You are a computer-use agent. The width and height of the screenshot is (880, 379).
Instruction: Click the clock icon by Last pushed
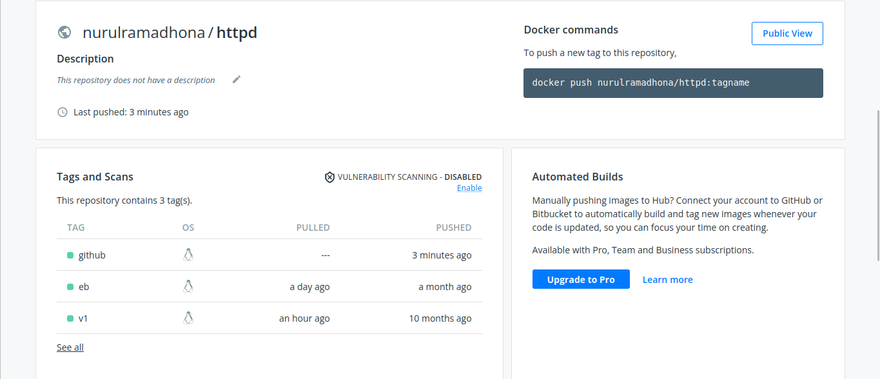pyautogui.click(x=62, y=112)
